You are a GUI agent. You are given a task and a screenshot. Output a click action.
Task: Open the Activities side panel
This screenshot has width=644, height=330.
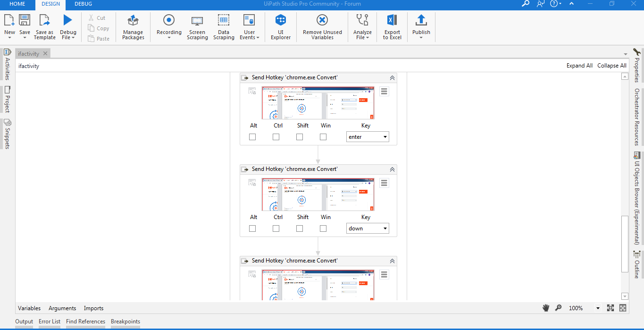tap(7, 65)
